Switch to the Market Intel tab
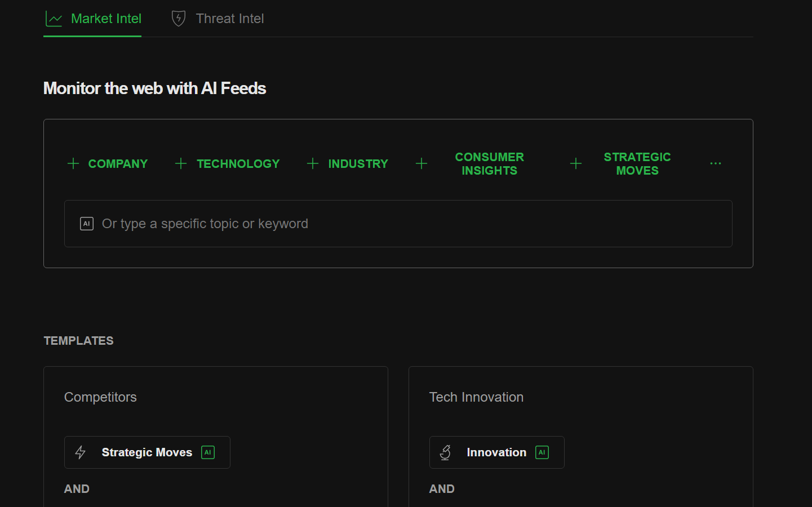Screen dimensions: 812x507 tap(92, 19)
